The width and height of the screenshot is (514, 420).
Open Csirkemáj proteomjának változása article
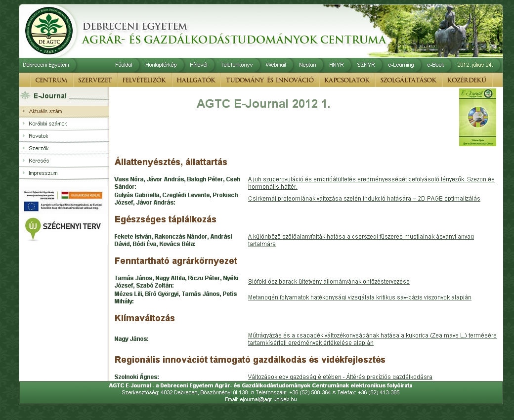[x=364, y=199]
